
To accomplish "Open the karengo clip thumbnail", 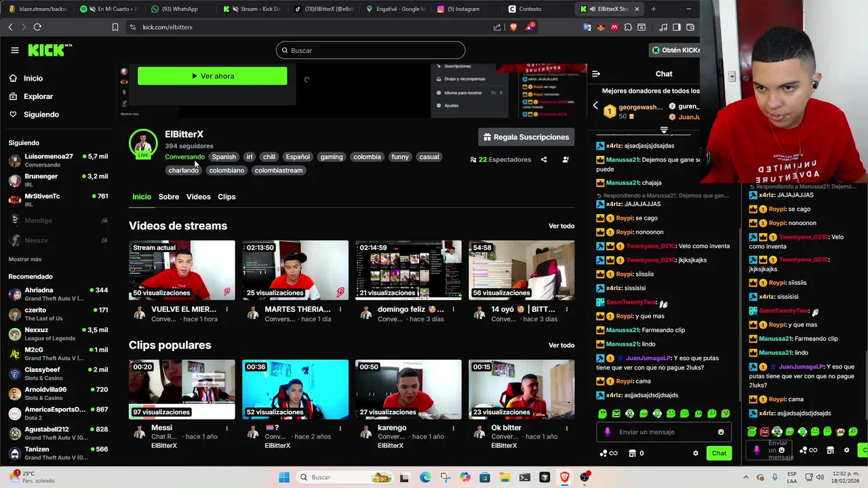I will pyautogui.click(x=408, y=389).
